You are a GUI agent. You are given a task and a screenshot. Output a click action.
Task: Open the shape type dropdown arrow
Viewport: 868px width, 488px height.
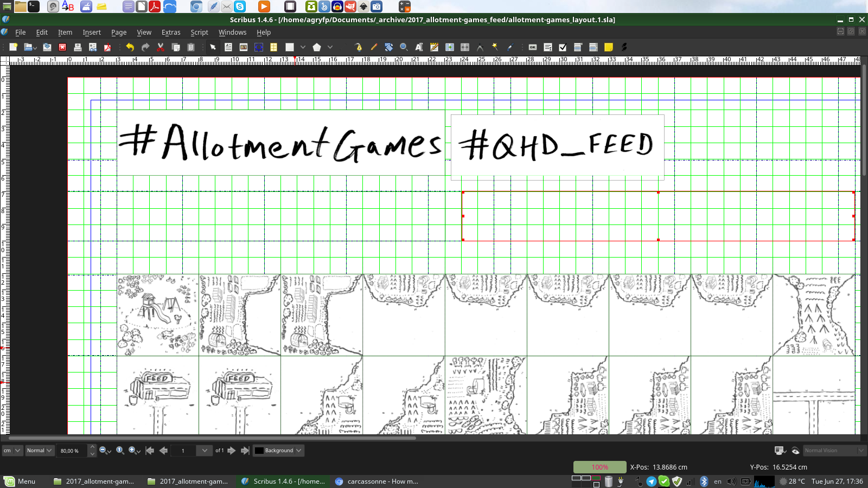click(x=303, y=47)
